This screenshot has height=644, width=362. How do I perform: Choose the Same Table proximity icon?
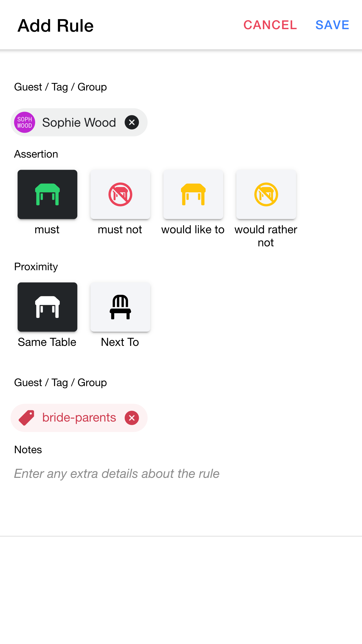[x=47, y=307]
